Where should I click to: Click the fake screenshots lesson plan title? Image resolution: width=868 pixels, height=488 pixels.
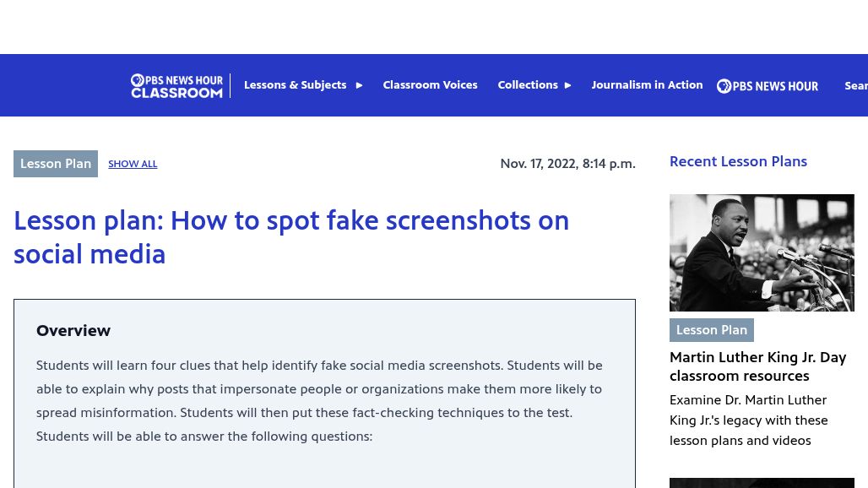(291, 237)
